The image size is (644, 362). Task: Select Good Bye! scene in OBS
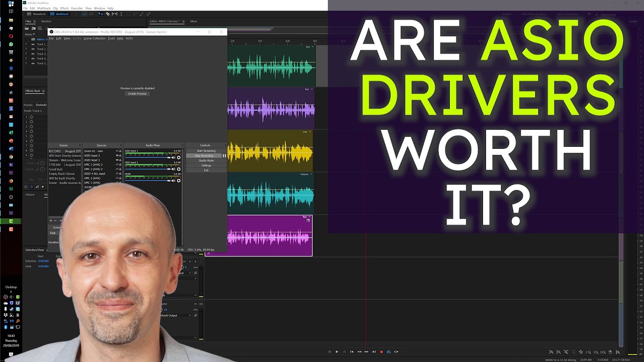pyautogui.click(x=56, y=169)
